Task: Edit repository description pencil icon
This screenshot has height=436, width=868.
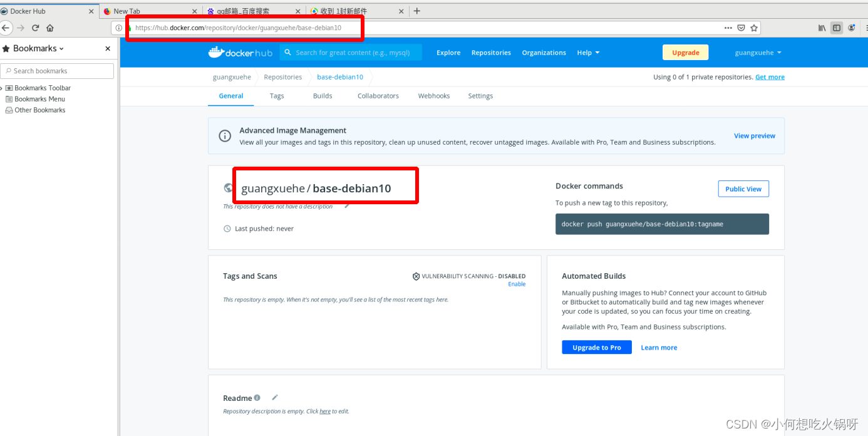Action: [x=347, y=206]
